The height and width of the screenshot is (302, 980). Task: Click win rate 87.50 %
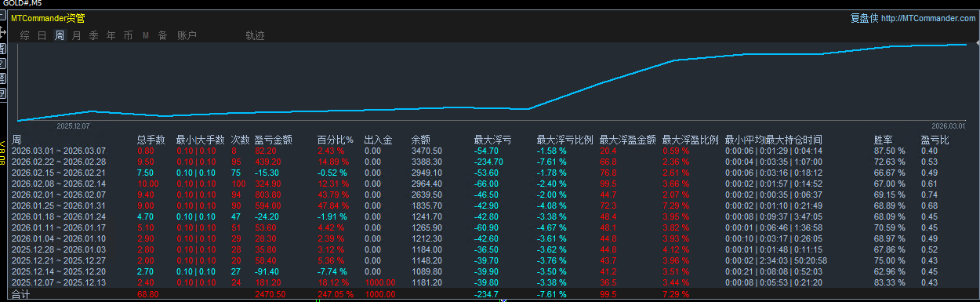[890, 151]
